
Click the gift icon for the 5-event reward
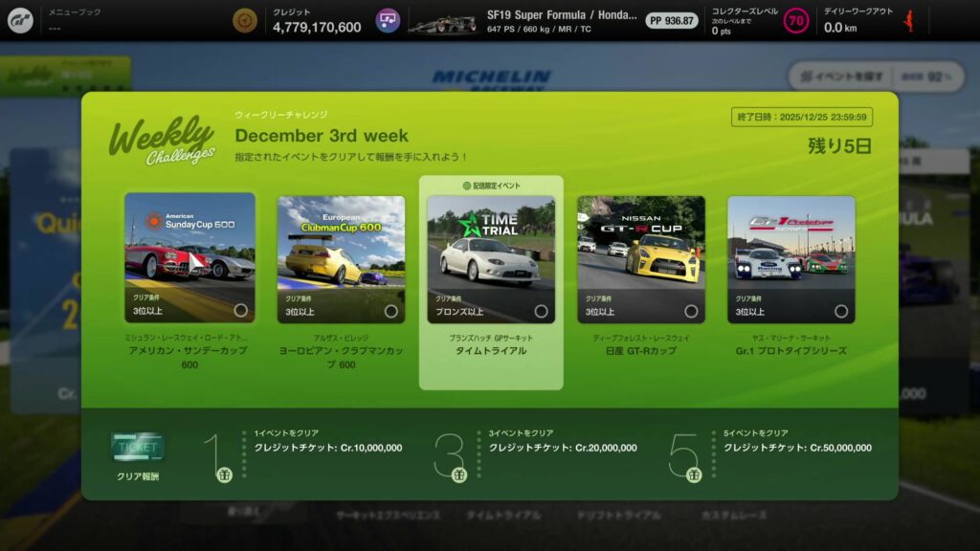click(x=694, y=474)
